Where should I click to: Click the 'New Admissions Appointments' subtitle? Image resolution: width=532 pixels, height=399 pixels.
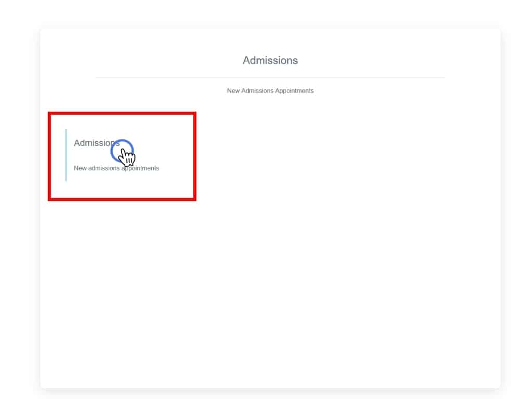point(270,91)
